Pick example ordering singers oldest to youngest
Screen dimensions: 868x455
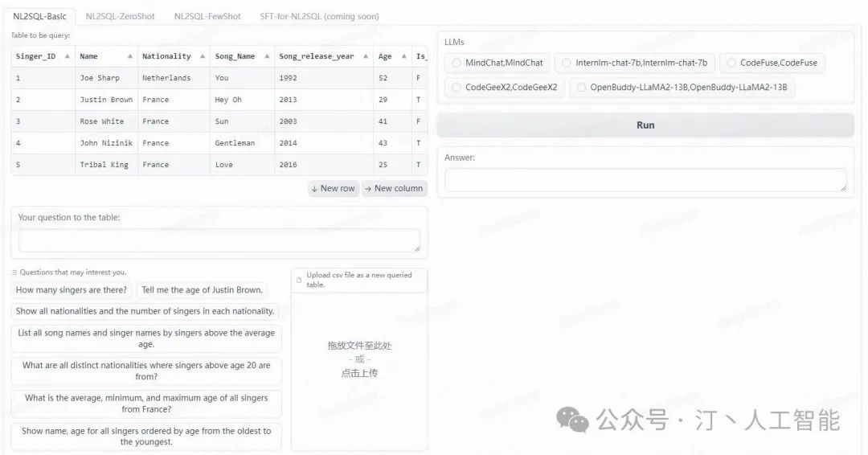146,437
